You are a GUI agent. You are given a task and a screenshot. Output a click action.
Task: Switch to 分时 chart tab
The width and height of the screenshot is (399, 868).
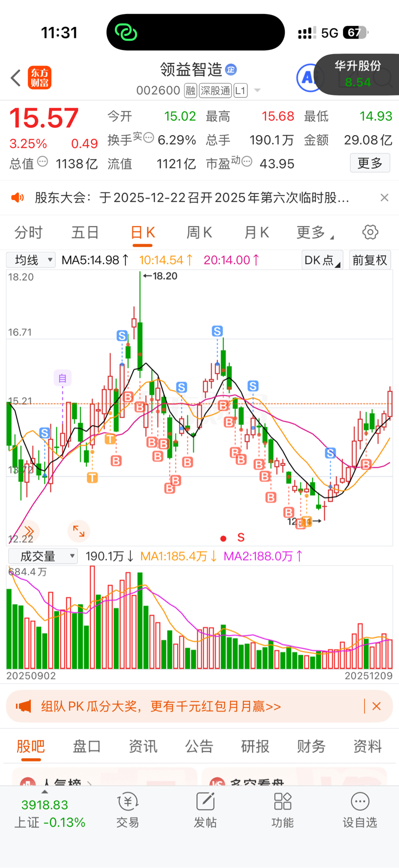pos(28,232)
